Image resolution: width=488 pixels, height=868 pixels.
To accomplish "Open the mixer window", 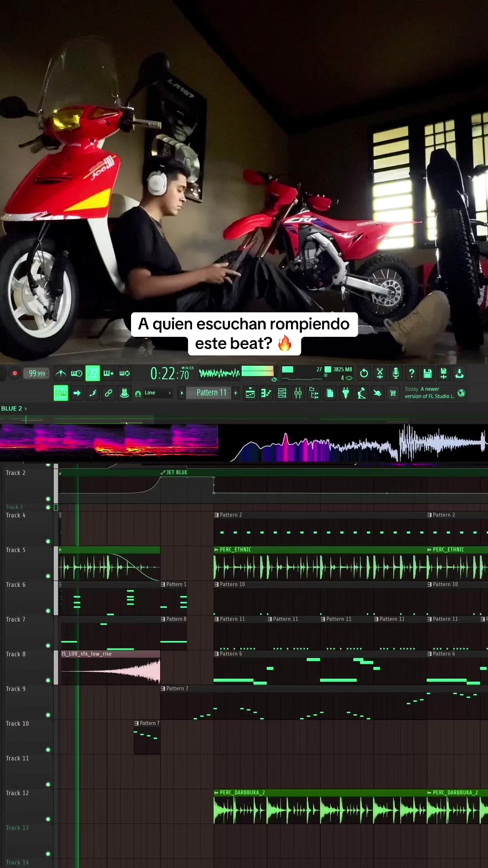I will [x=298, y=393].
